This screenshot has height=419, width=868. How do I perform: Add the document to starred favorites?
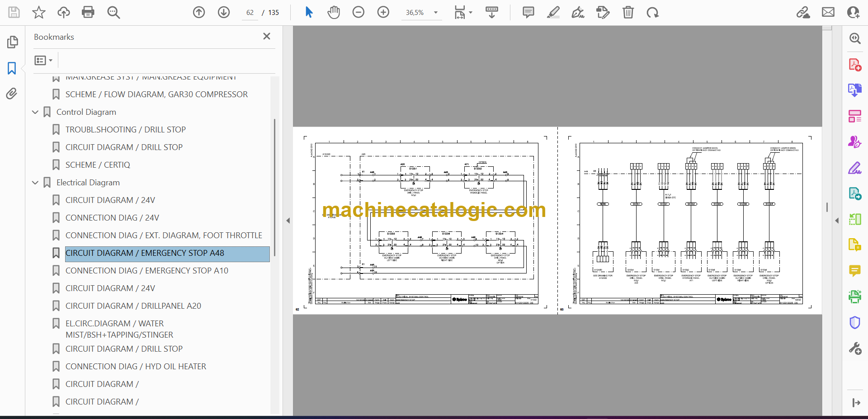(39, 12)
